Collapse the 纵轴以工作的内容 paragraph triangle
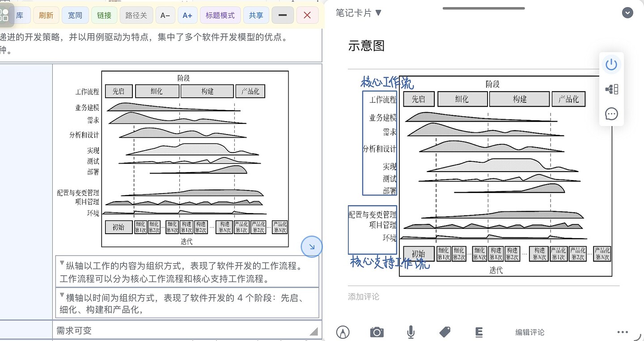The height and width of the screenshot is (341, 644). coord(62,263)
